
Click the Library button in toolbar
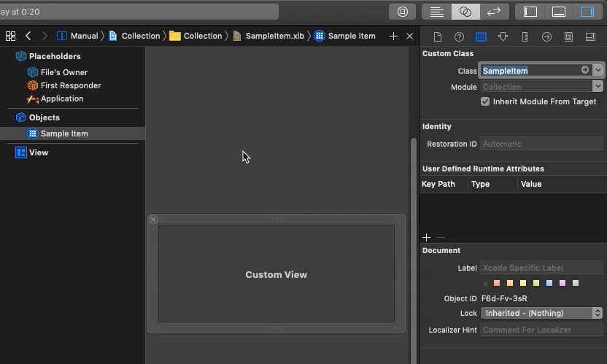[403, 12]
